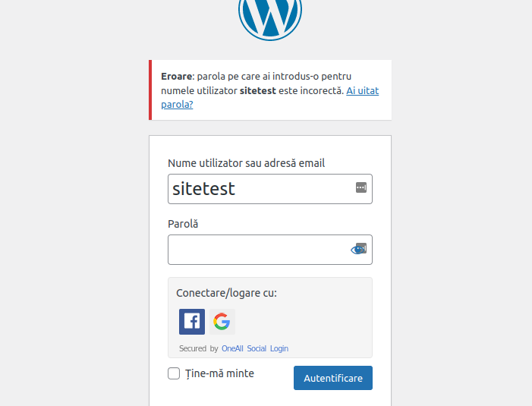Click the 'Ține-mă minte' label text

[219, 373]
